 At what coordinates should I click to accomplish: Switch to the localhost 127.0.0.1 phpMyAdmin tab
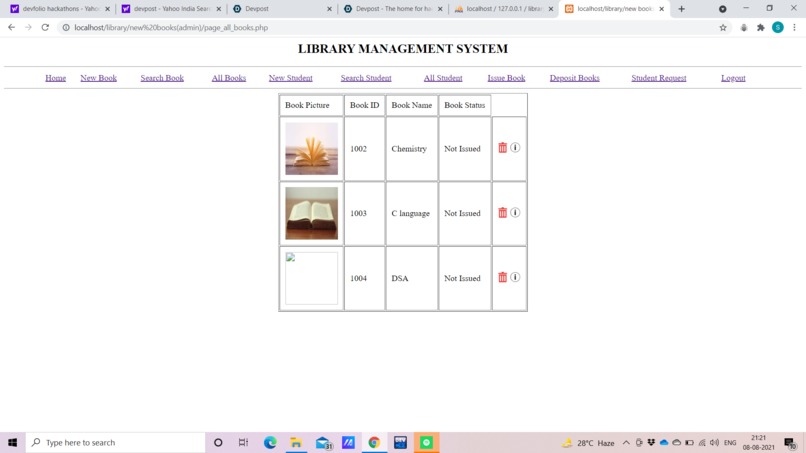click(503, 9)
